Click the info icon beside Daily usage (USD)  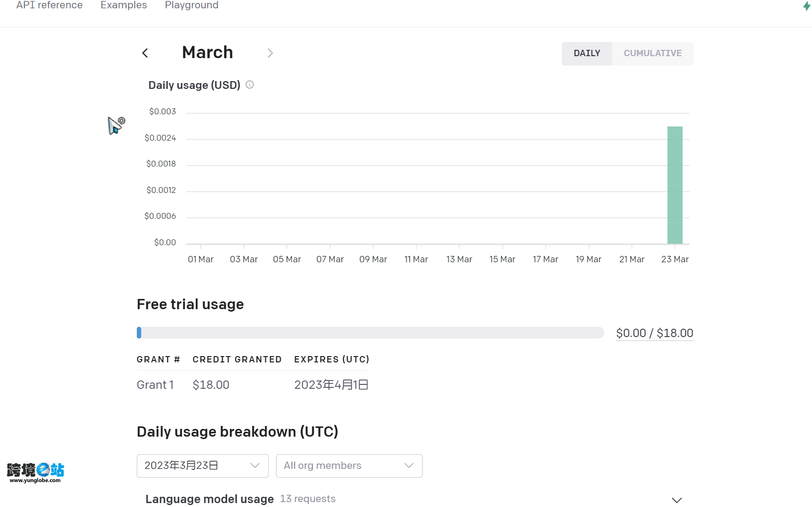click(250, 84)
